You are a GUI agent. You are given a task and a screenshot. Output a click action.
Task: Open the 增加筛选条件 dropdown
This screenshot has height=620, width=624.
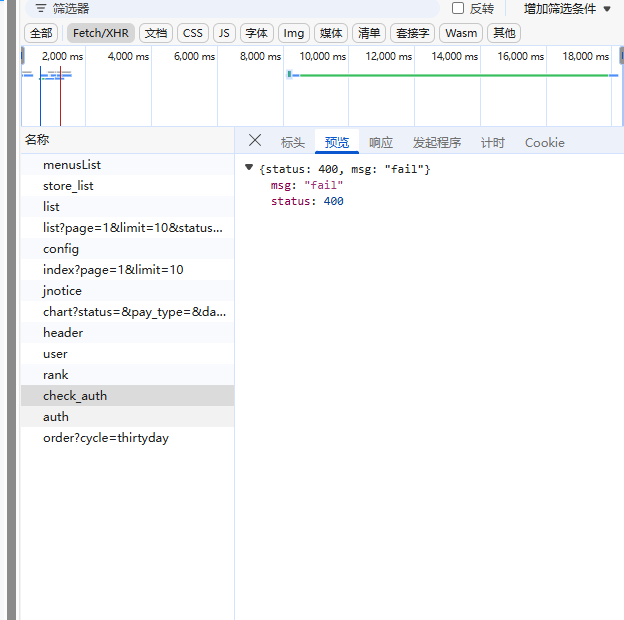[567, 8]
